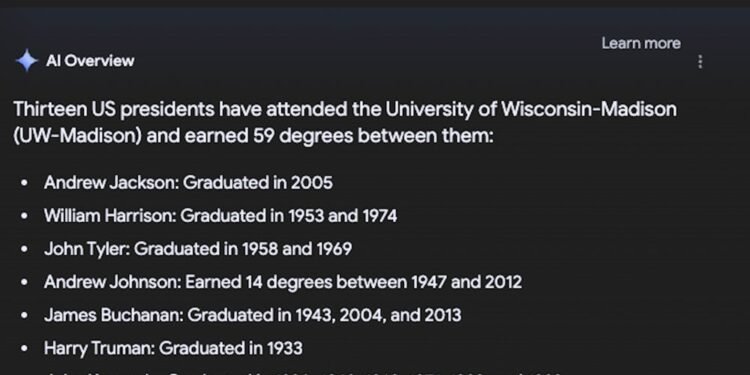750x375 pixels.
Task: Click the text 'University of Wisconsin-Madison'
Action: (x=531, y=109)
